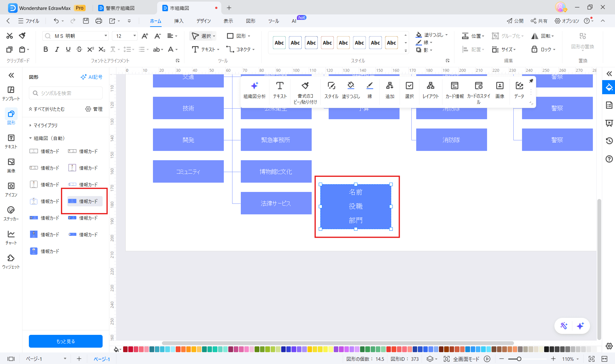Expand the 選択 tool dropdown
Image resolution: width=615 pixels, height=364 pixels.
[x=214, y=36]
